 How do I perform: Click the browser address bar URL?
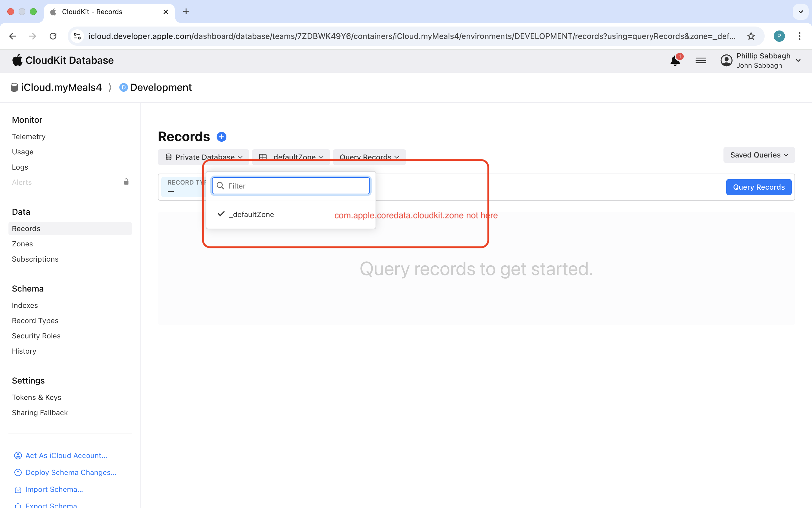click(x=412, y=36)
